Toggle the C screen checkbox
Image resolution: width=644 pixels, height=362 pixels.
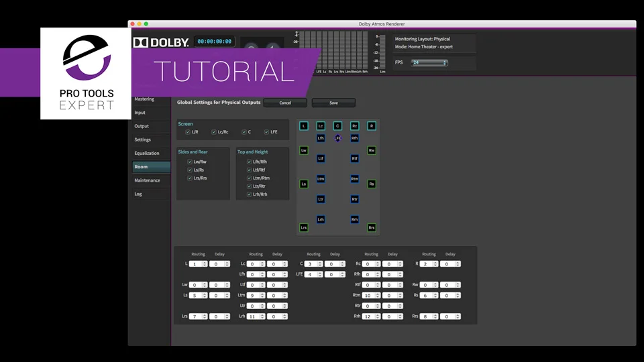point(244,132)
